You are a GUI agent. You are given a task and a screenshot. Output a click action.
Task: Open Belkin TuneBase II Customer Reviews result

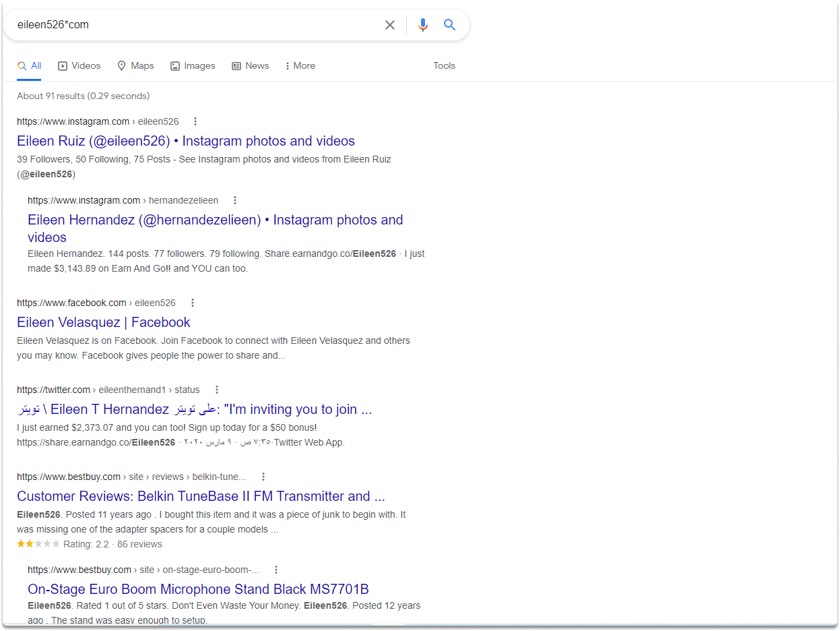click(201, 496)
